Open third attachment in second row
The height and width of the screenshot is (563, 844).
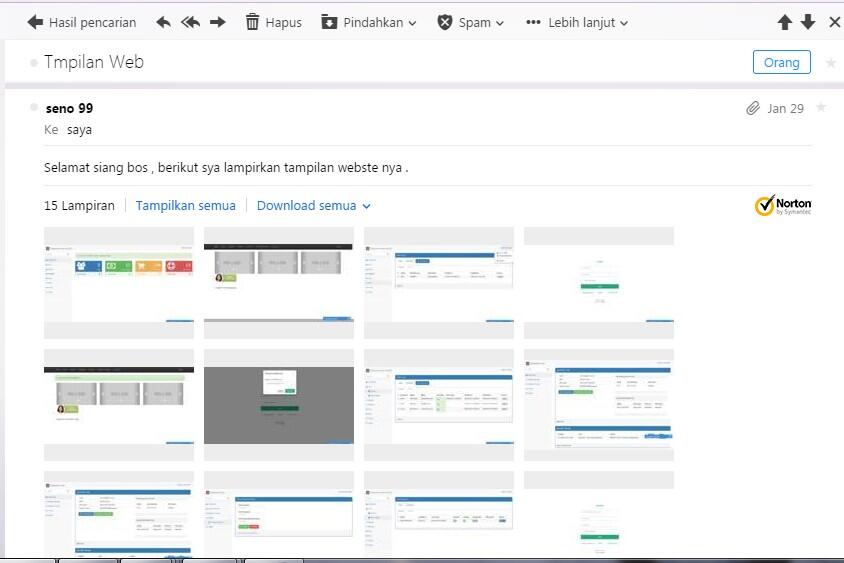pyautogui.click(x=439, y=405)
